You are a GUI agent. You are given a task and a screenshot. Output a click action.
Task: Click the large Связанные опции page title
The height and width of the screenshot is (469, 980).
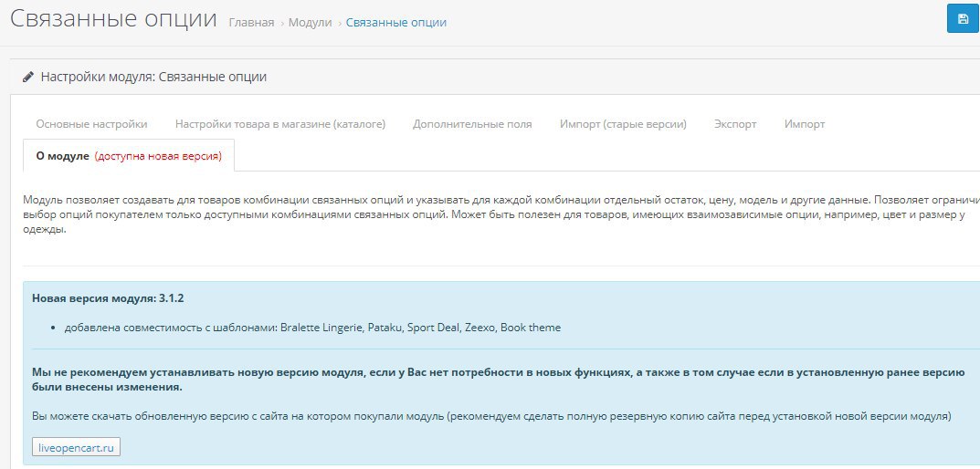(114, 19)
